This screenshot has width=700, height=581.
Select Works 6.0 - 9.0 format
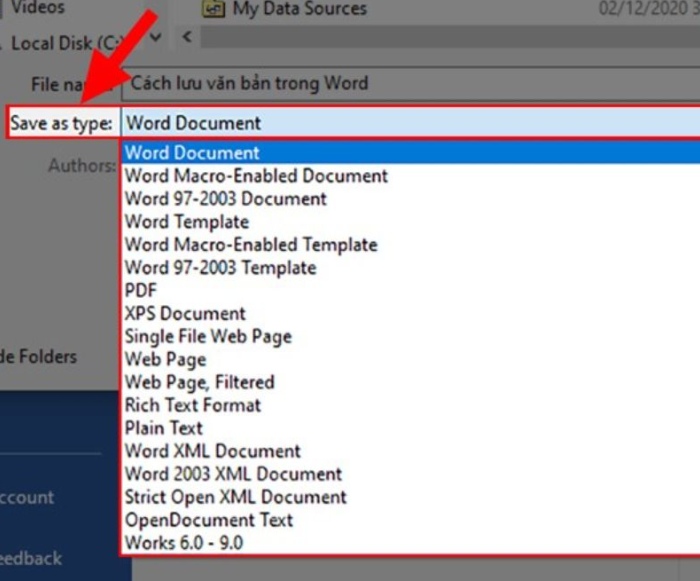(x=412, y=543)
